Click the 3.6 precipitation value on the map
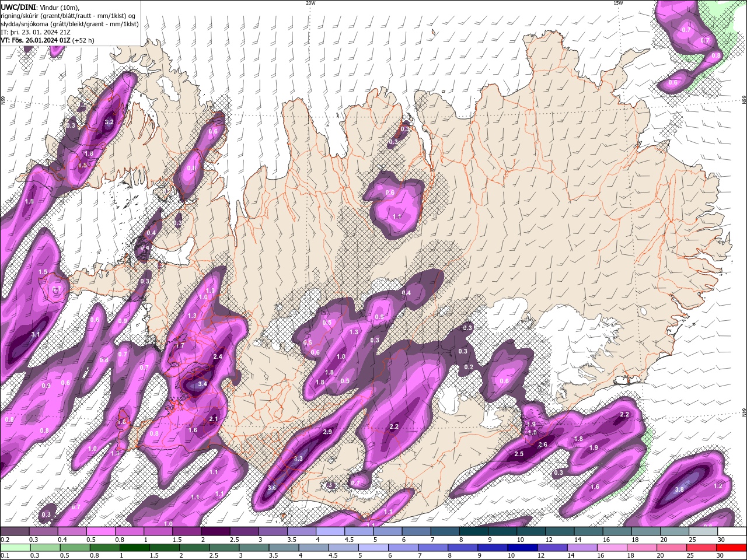This screenshot has width=747, height=560. coord(272,488)
